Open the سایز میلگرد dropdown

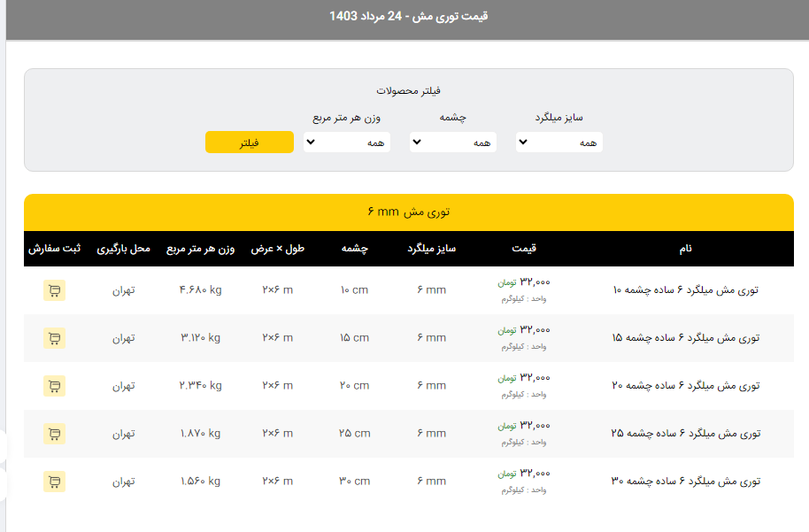pos(559,143)
